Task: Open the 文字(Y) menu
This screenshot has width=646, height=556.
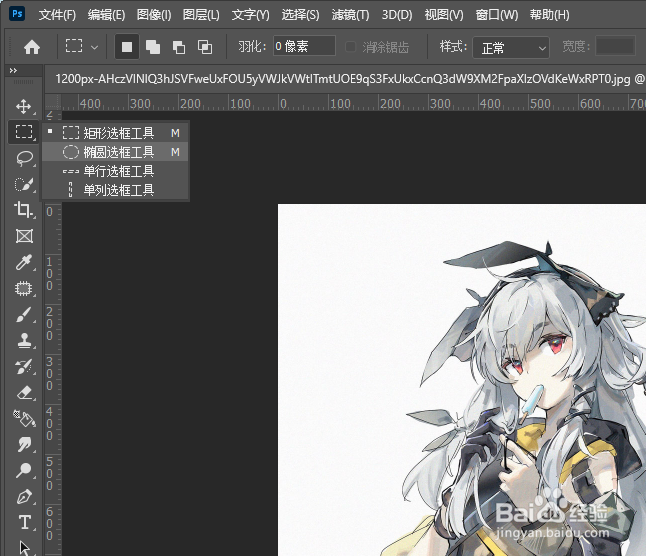Action: (x=250, y=15)
